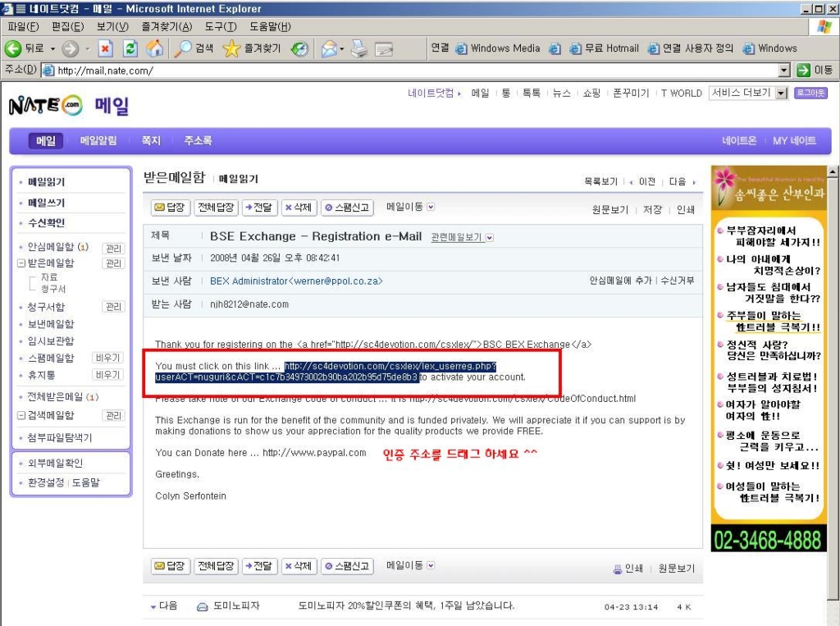Click the page vertical scrollbar up arrow
Screen dimensions: 840x626
pos(833,172)
